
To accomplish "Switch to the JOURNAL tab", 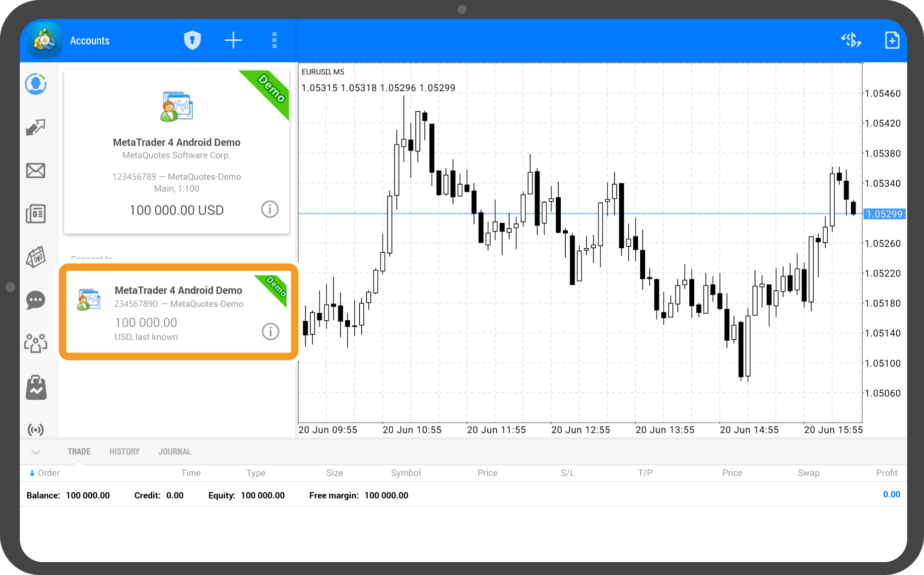I will click(175, 452).
